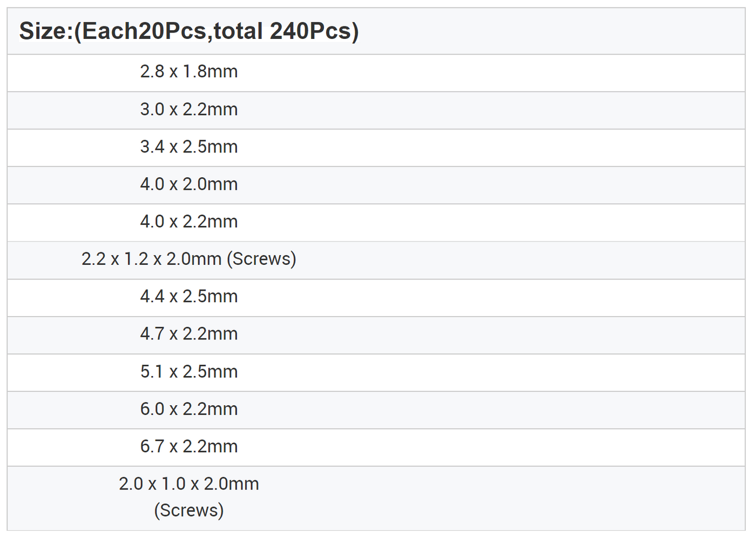Screen dimensions: 756x542
Task: Select the 6.7 x 2.2mm size row
Action: point(189,446)
